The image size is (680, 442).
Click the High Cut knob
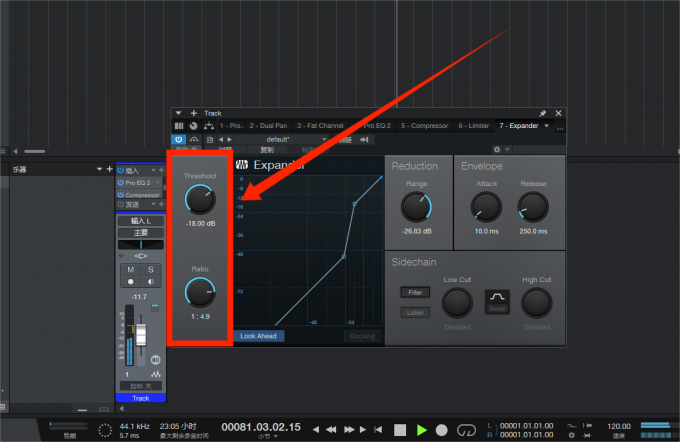[x=536, y=303]
